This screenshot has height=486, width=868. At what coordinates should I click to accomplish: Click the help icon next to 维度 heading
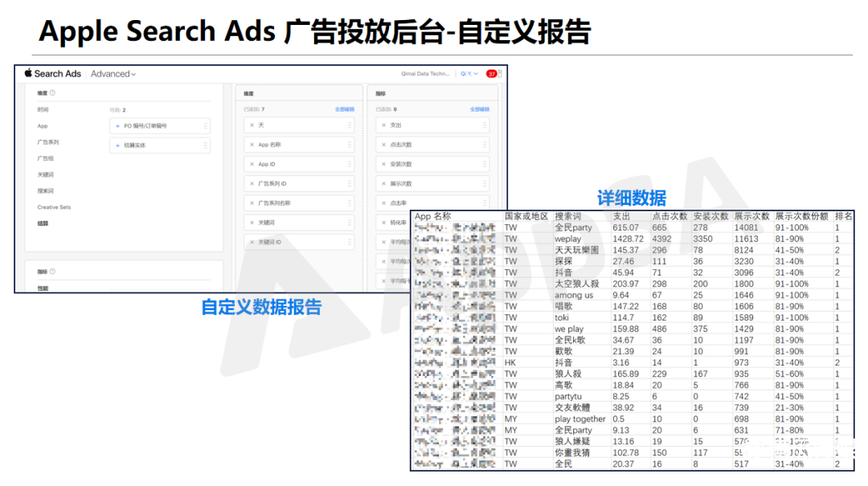coord(53,92)
